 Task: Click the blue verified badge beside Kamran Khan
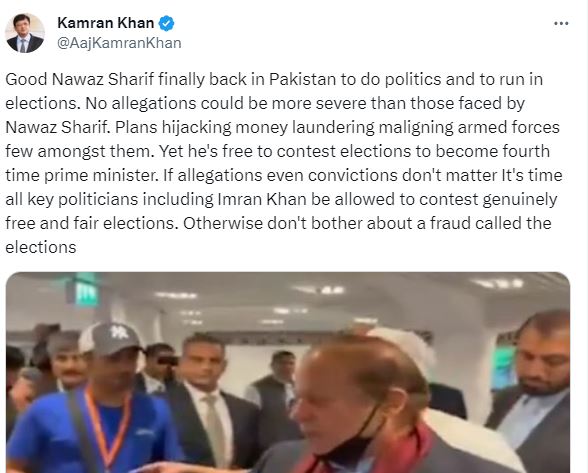pyautogui.click(x=166, y=23)
